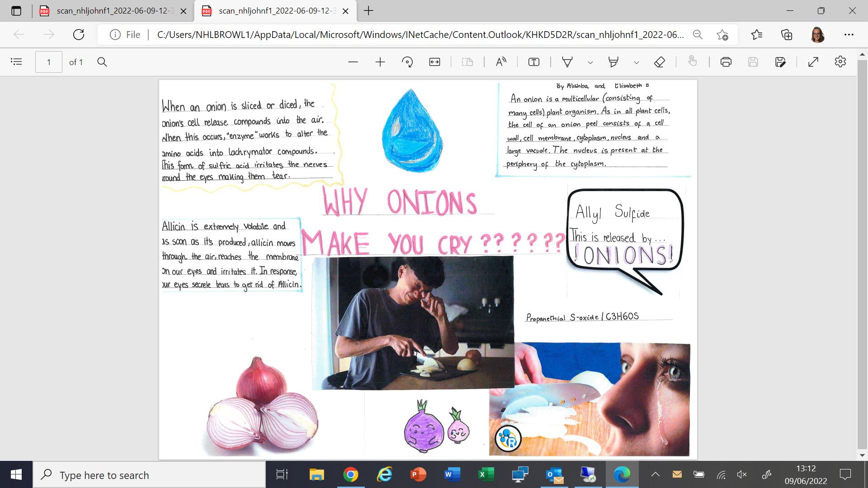
Task: Click the Fit to width icon
Action: click(434, 62)
